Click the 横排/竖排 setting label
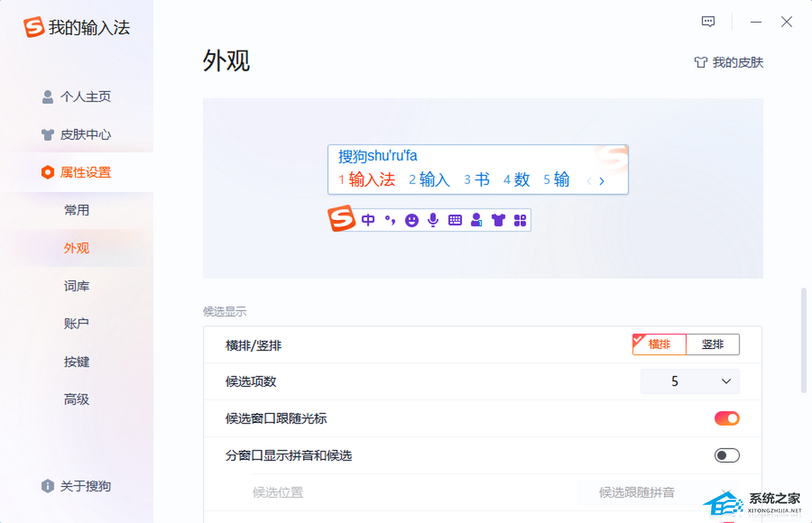 click(254, 346)
